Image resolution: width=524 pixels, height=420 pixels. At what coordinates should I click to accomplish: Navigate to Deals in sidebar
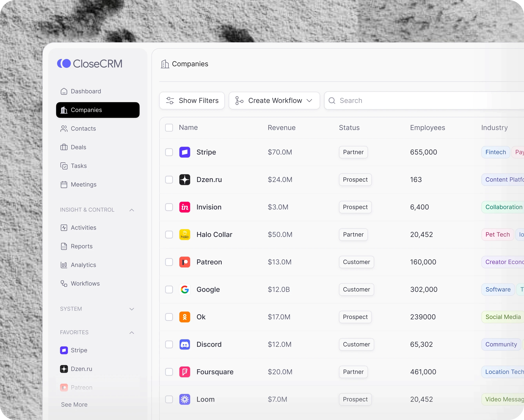click(98, 147)
